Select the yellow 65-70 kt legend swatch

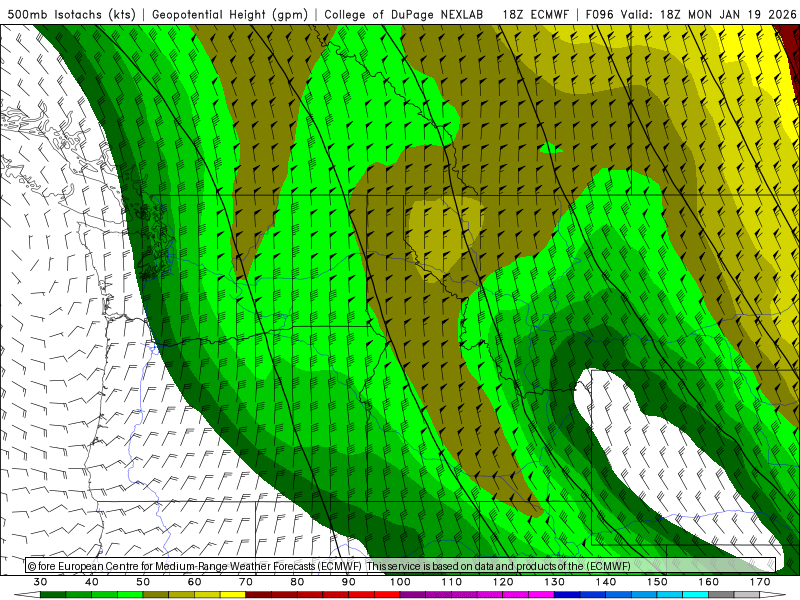click(x=233, y=595)
